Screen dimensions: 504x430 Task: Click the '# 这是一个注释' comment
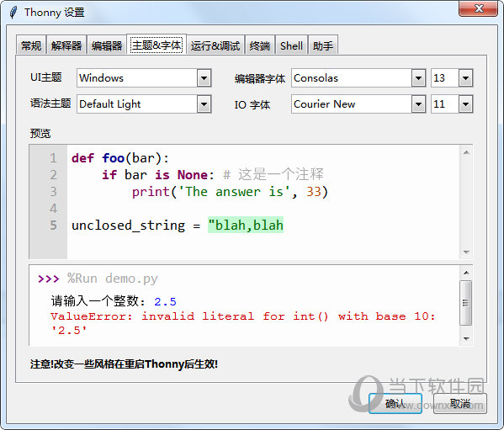[x=273, y=174]
